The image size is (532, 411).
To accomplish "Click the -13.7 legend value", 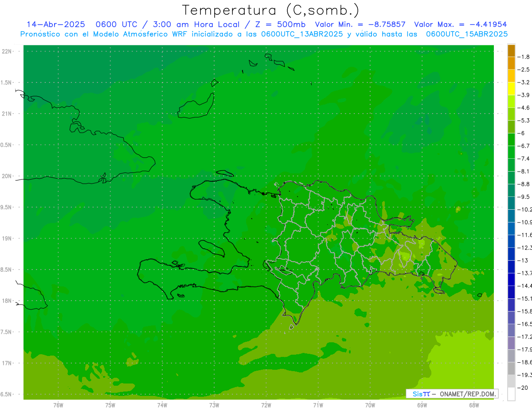I will tap(525, 273).
